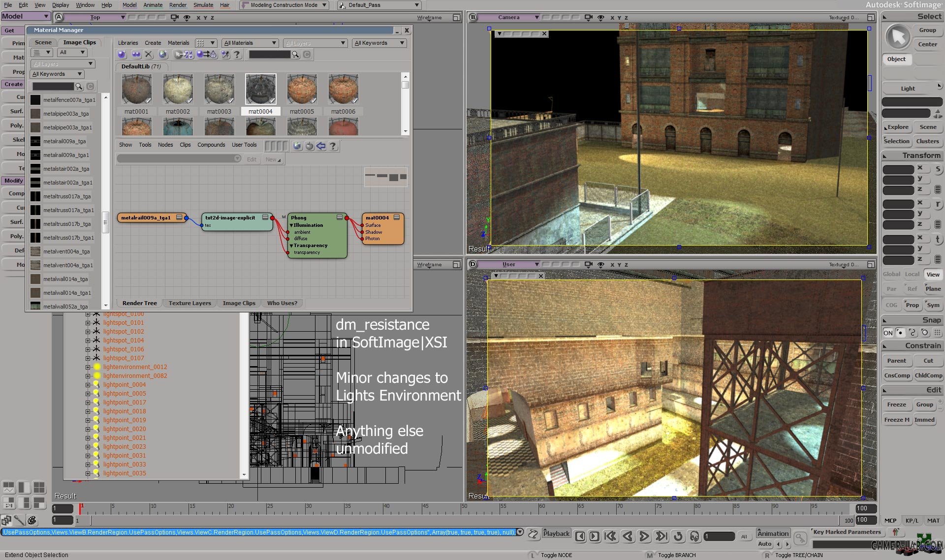Toggle eye visibility in Top viewport header
Viewport: 945px width, 560px height.
pyautogui.click(x=187, y=17)
